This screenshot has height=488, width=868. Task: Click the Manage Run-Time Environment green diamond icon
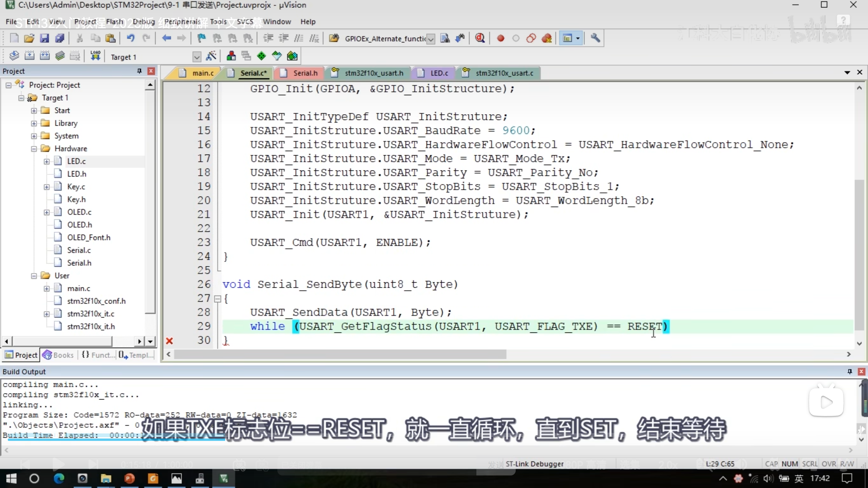click(261, 56)
